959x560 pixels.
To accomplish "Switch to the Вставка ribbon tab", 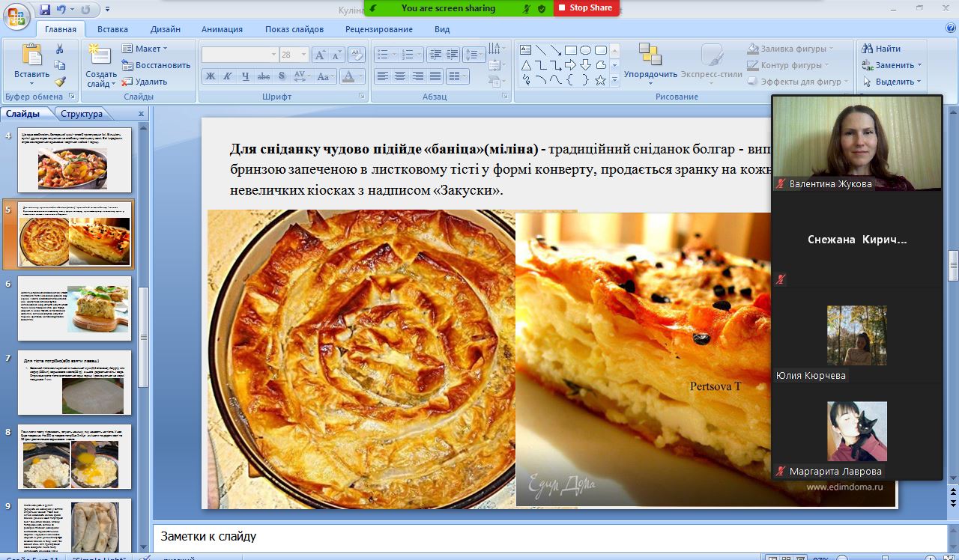I will pyautogui.click(x=112, y=29).
